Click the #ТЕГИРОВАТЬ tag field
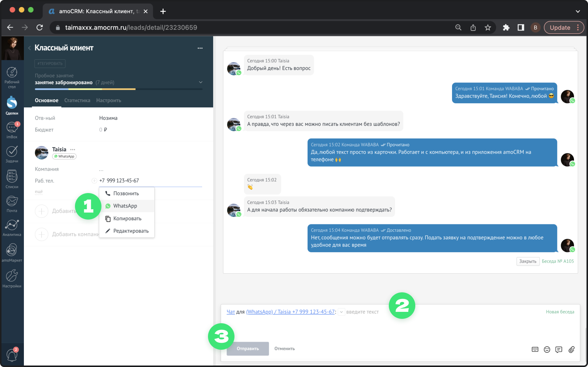This screenshot has width=588, height=367. (50, 64)
